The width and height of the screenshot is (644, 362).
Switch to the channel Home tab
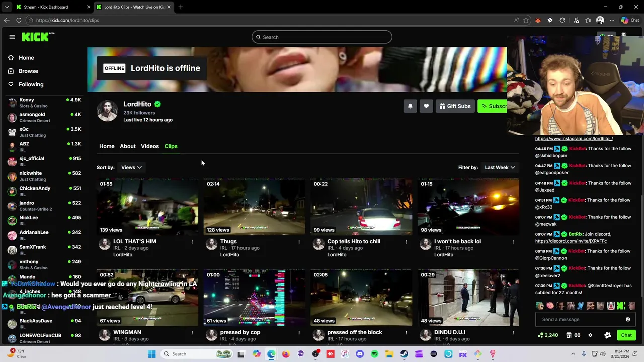pos(107,146)
